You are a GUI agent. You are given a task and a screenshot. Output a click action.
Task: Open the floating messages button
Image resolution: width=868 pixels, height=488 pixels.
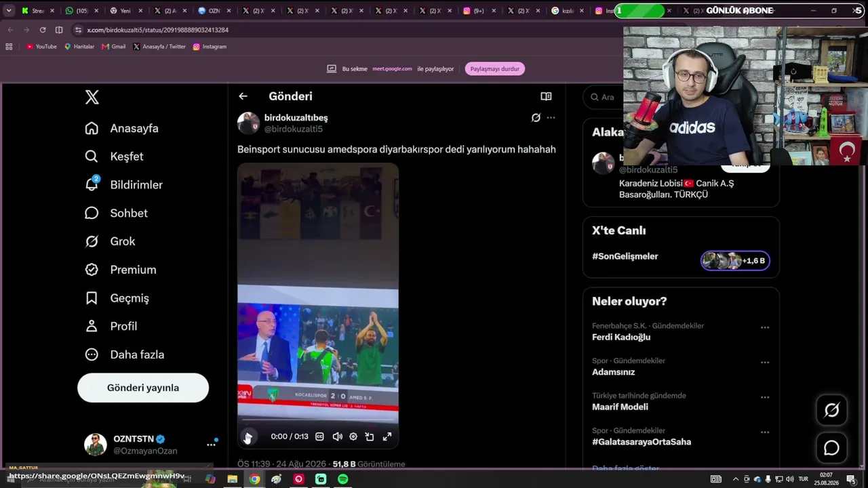(x=832, y=448)
